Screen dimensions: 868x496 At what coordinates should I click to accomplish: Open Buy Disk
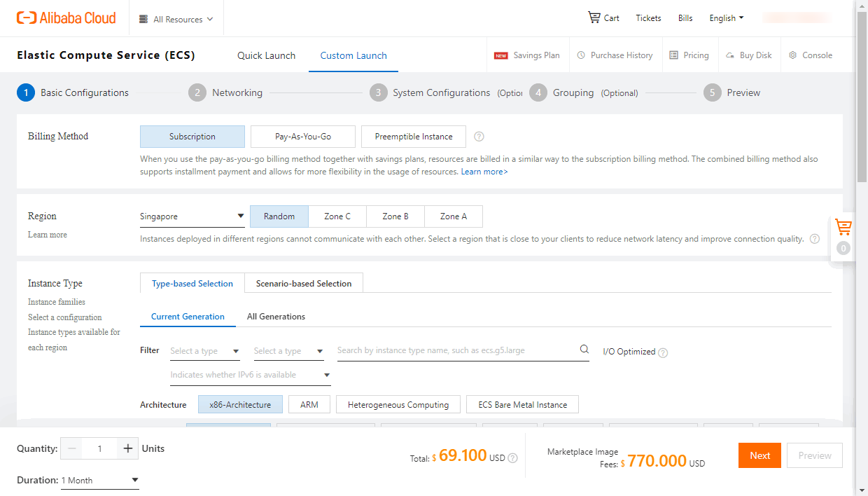(x=750, y=55)
